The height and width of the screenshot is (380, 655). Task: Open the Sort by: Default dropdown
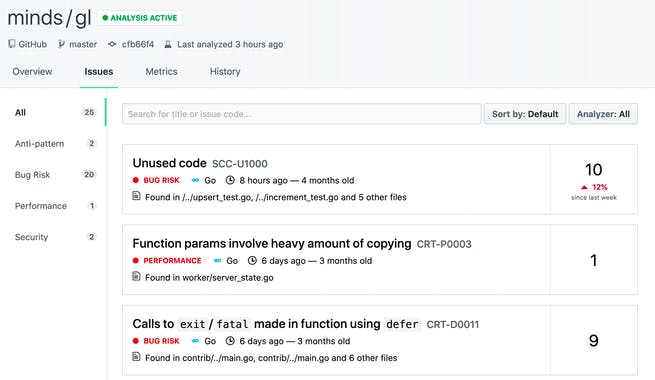pyautogui.click(x=525, y=114)
